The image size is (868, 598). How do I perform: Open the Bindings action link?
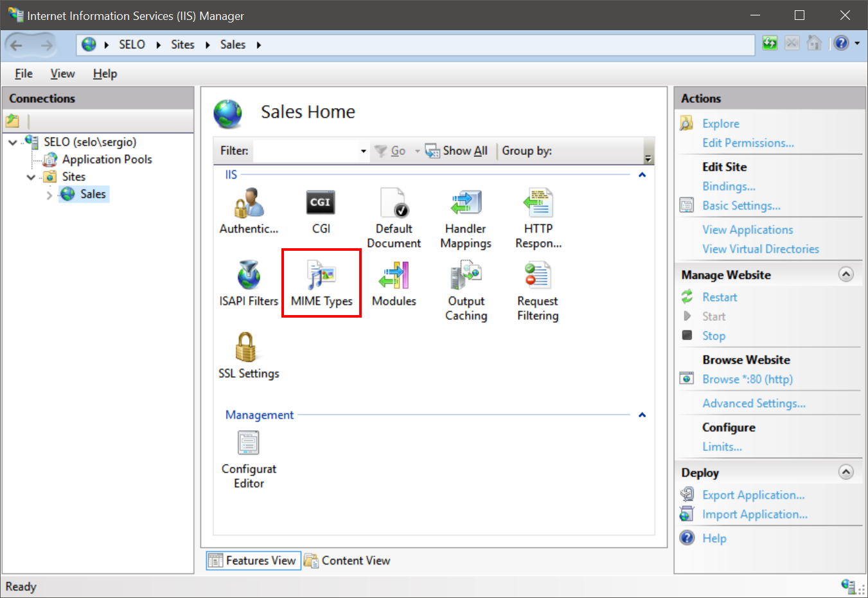tap(729, 186)
